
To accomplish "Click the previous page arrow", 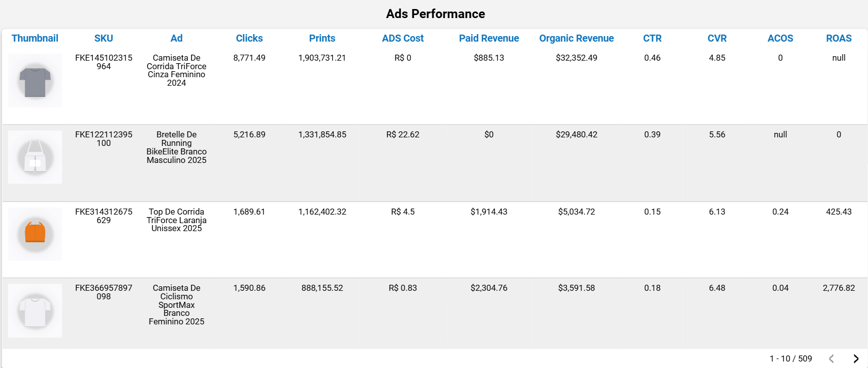I will click(831, 358).
